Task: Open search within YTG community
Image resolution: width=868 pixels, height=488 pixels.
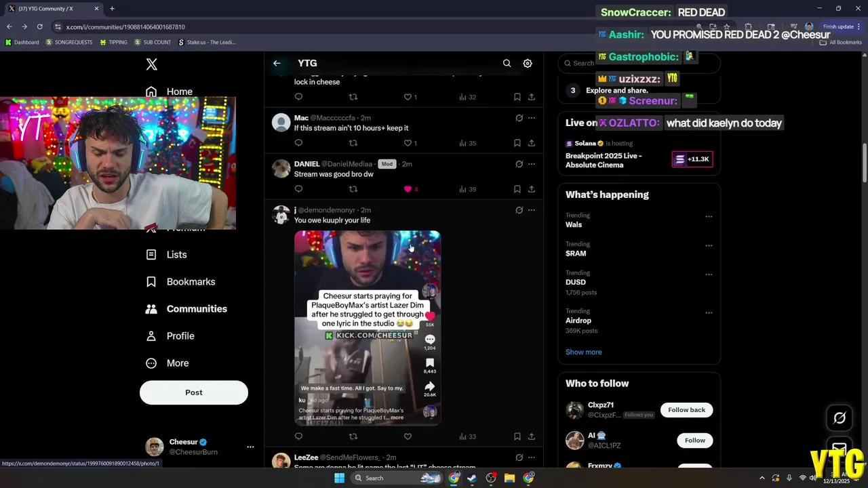Action: coord(507,63)
